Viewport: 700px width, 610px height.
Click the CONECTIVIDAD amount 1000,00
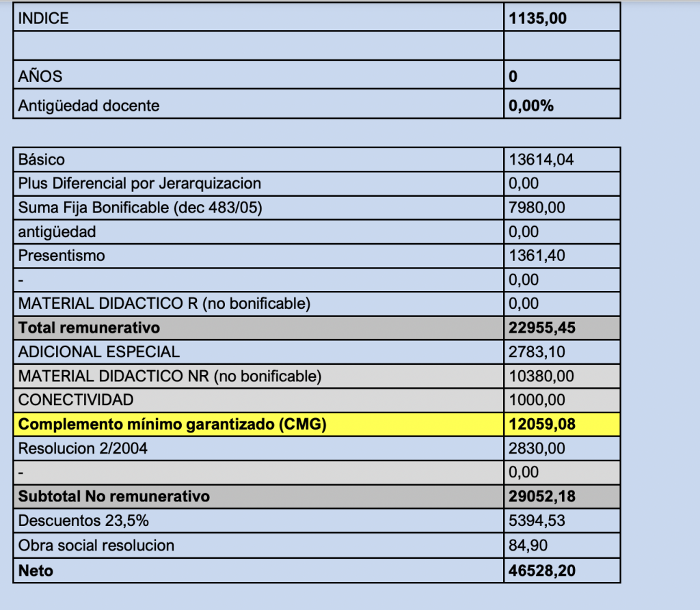537,400
